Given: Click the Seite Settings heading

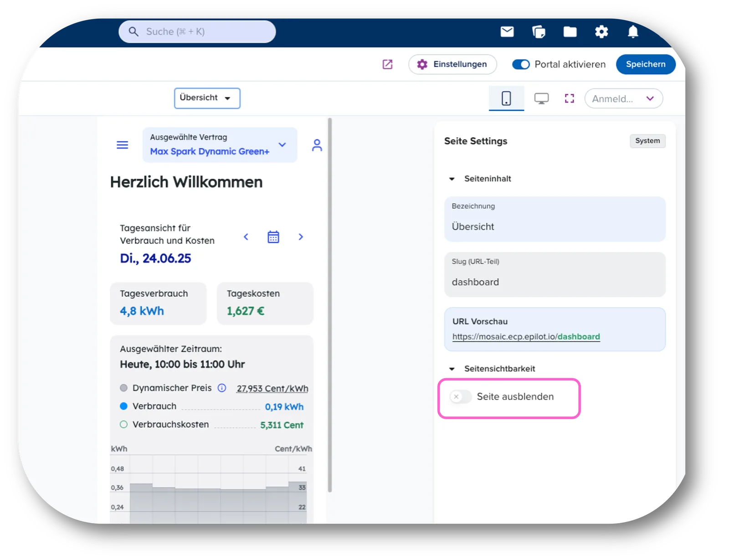Looking at the screenshot, I should coord(476,141).
